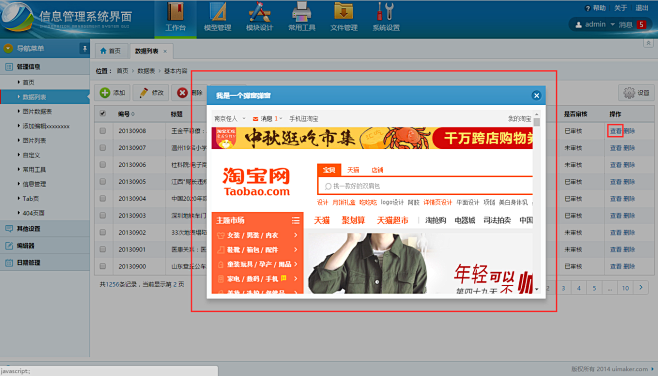
Task: Check the row 20130904 checkbox
Action: (x=103, y=198)
